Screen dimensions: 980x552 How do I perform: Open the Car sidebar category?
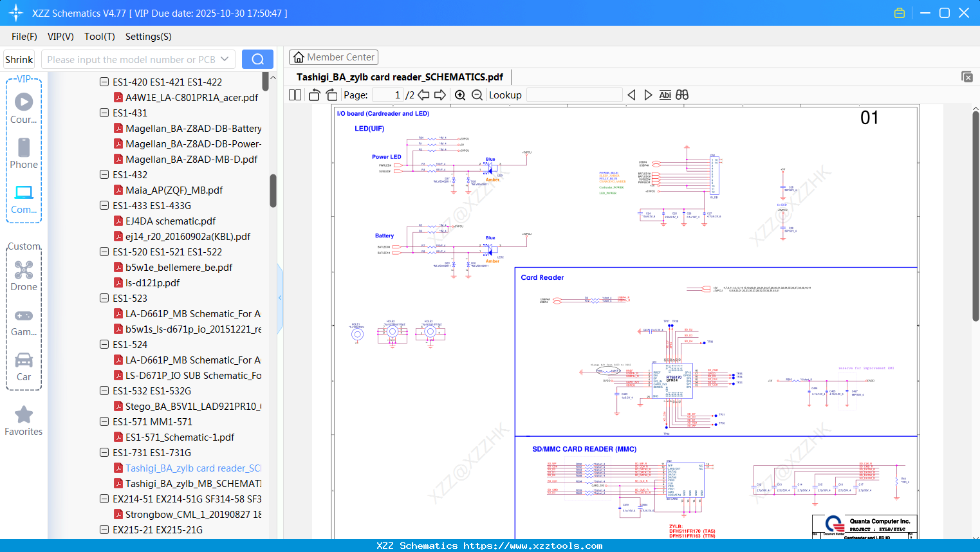pos(24,366)
